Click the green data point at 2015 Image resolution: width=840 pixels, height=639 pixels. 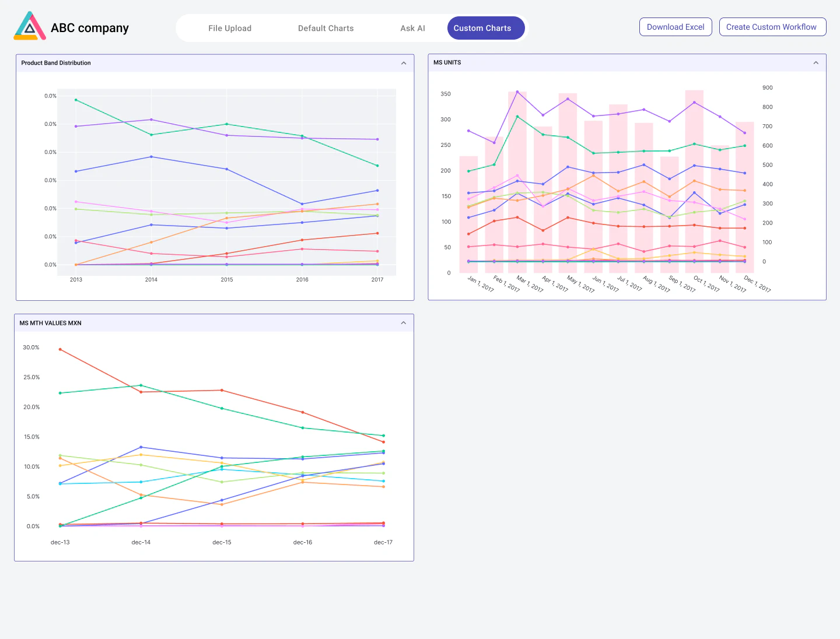[226, 124]
